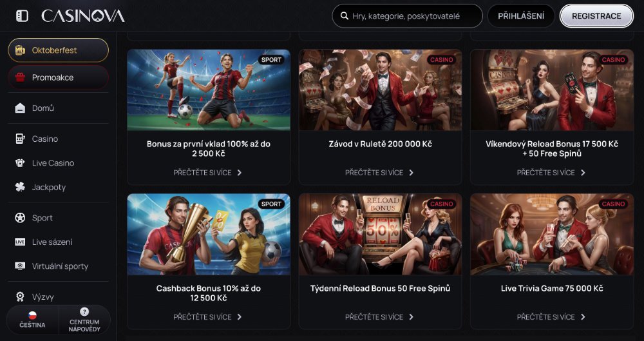Focus the games search input field
644x341 pixels.
pyautogui.click(x=407, y=16)
